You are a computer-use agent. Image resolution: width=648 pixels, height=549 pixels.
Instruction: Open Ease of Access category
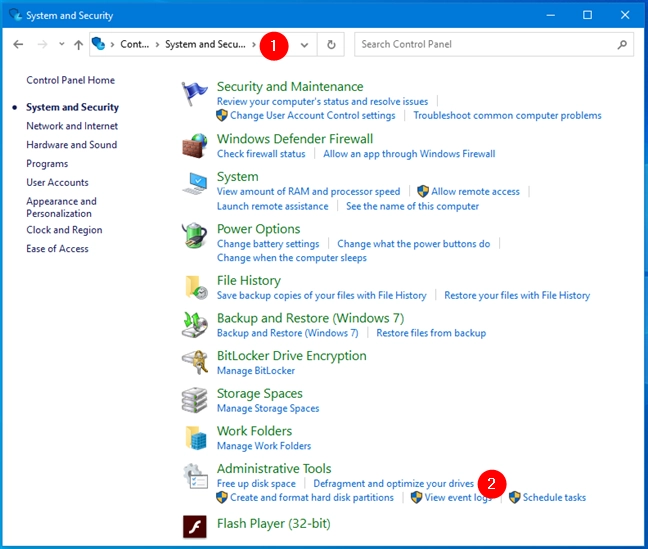[x=57, y=249]
